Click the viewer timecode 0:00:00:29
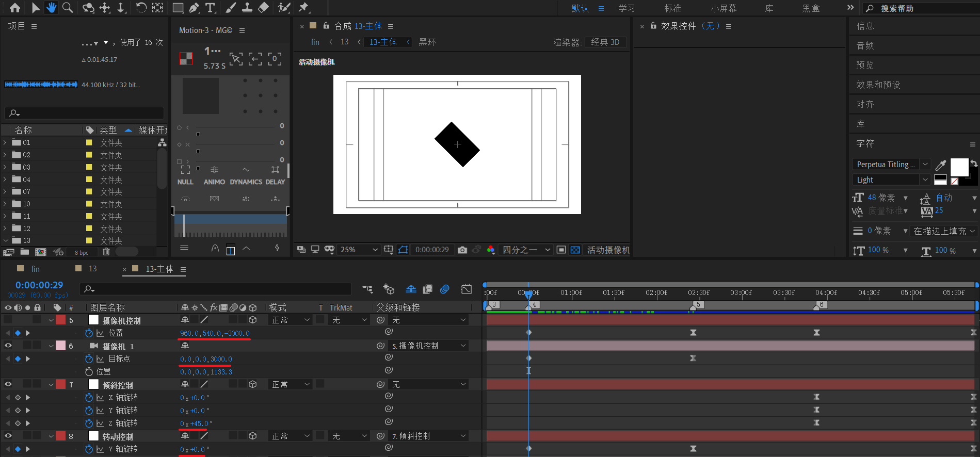Screen dimensions: 980x457 coord(432,250)
